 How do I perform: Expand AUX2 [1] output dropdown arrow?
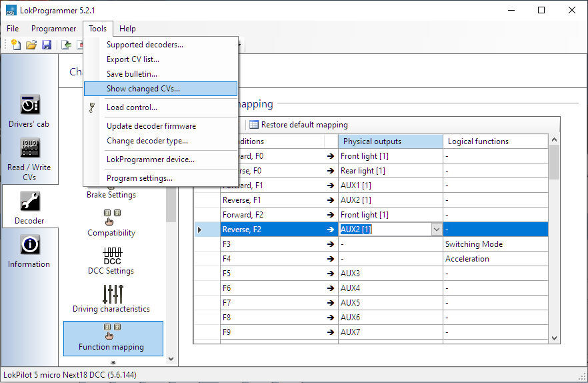pyautogui.click(x=437, y=230)
